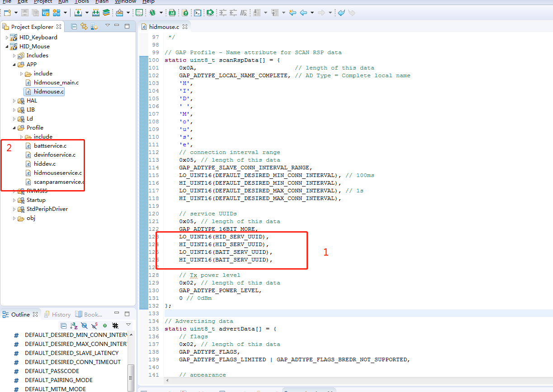Expand the StdPeriphDriver folder
Image resolution: width=553 pixels, height=392 pixels.
click(x=14, y=209)
